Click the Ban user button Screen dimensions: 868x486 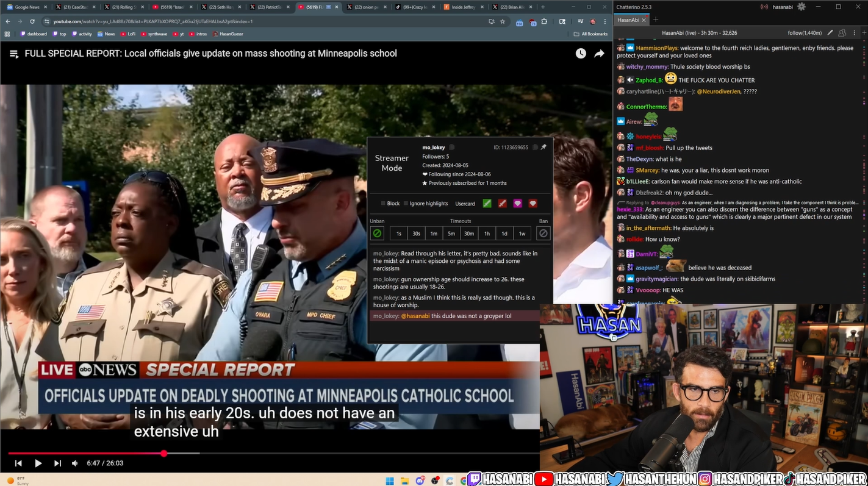[543, 234]
